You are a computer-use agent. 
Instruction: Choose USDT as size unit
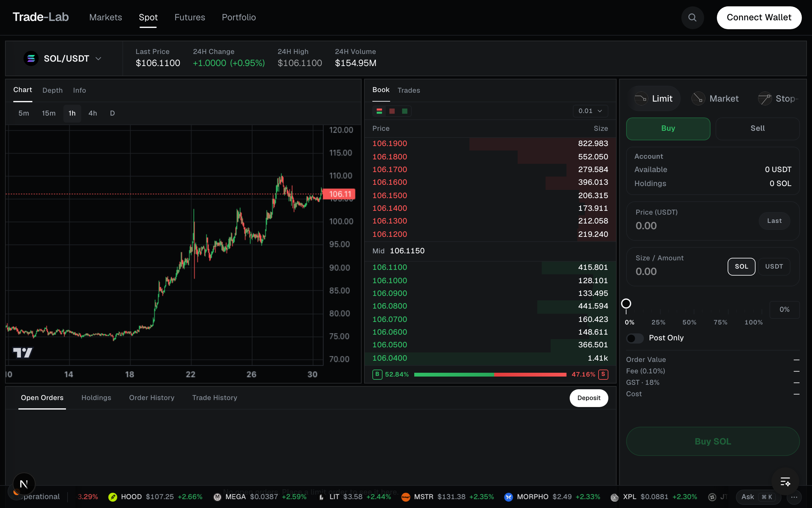click(774, 266)
